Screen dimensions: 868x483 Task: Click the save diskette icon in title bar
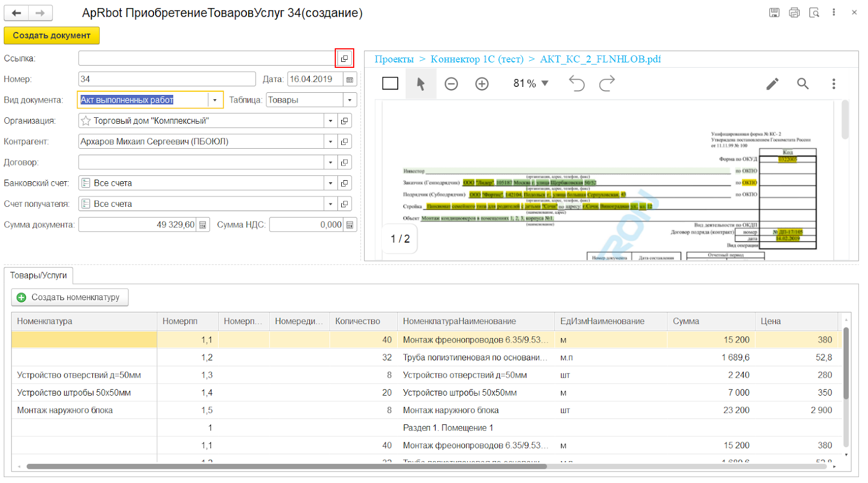pos(774,12)
